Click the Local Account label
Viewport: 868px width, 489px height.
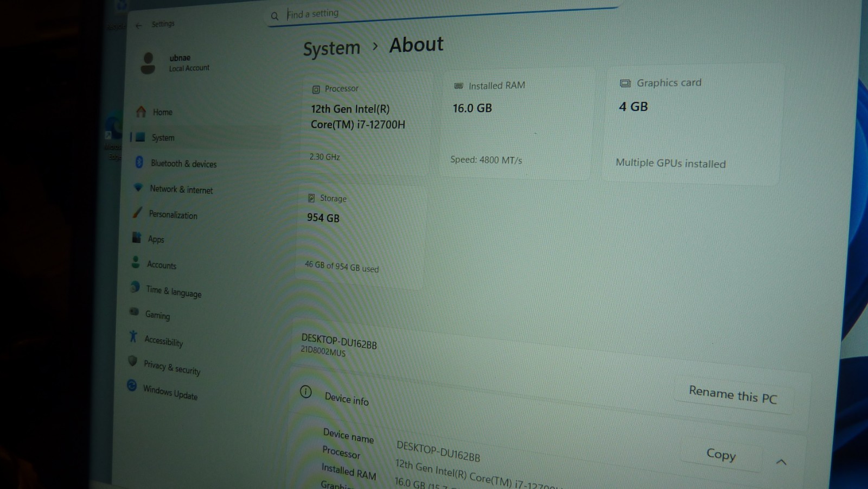click(189, 68)
